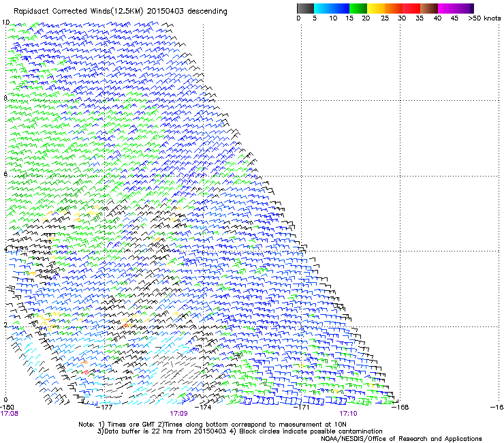
Task: Click the longitude label '-168'
Action: pyautogui.click(x=400, y=408)
